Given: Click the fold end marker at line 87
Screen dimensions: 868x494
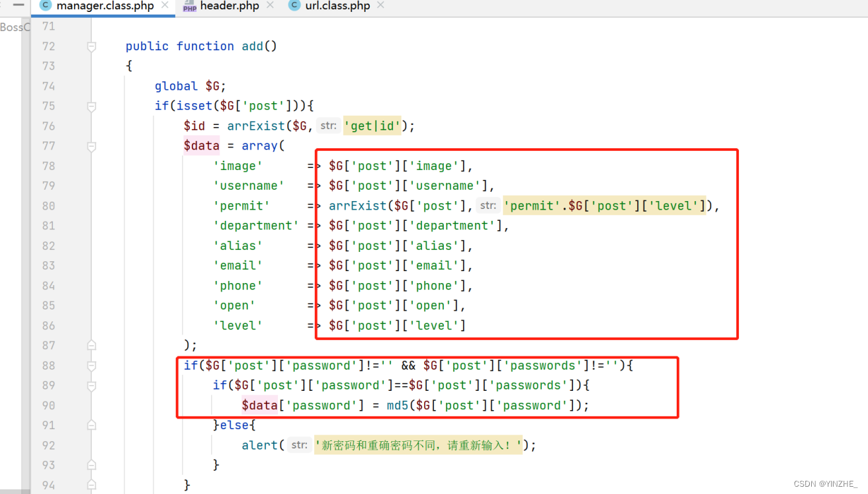Looking at the screenshot, I should [x=91, y=345].
